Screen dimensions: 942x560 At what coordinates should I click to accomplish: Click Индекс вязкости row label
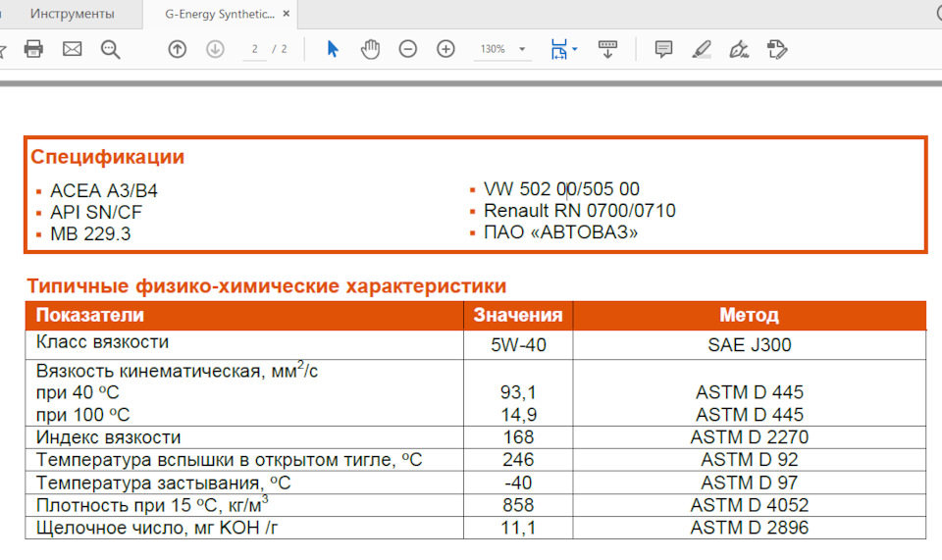pos(108,437)
